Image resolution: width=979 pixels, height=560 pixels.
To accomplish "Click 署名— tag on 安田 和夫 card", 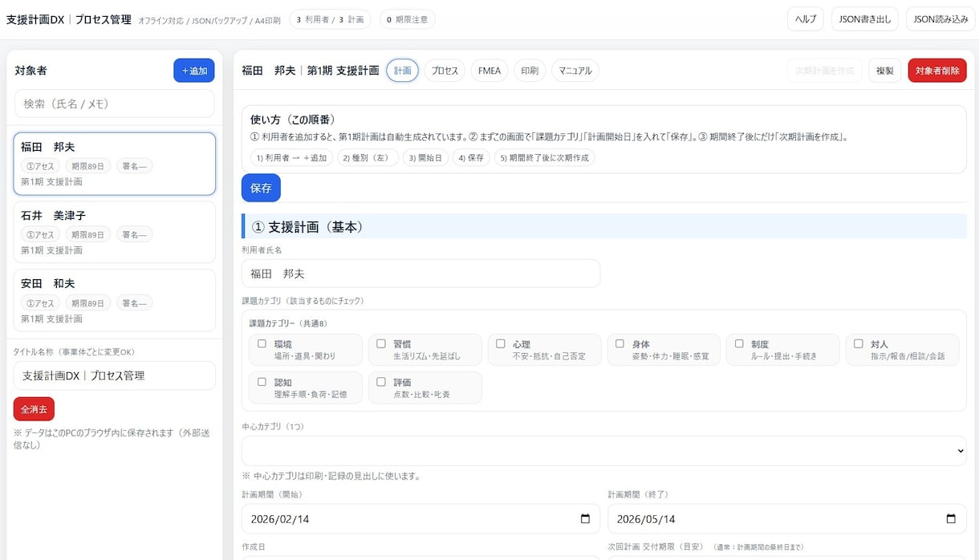I will [x=135, y=303].
